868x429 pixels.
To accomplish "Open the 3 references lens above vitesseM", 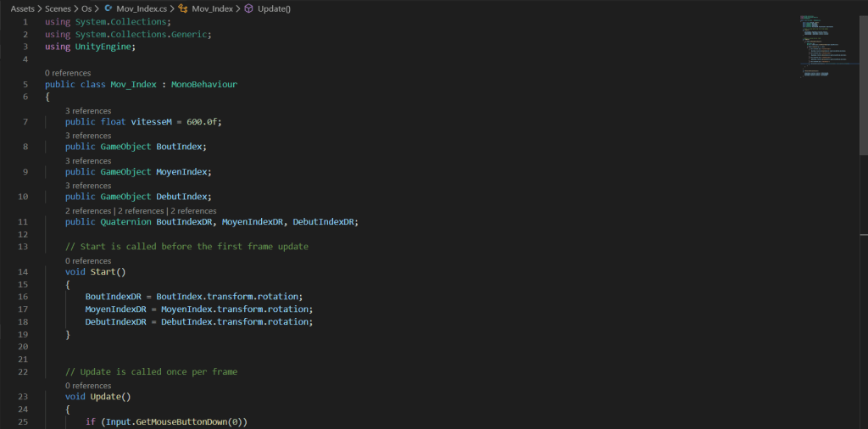I will click(88, 110).
